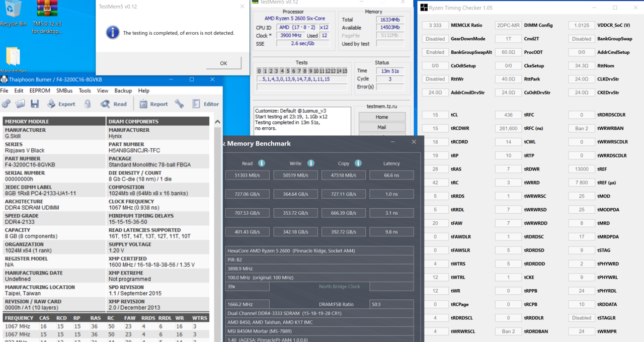Click the DIMM Config field showing 2DPC-MR
The height and width of the screenshot is (342, 644).
coord(508,25)
